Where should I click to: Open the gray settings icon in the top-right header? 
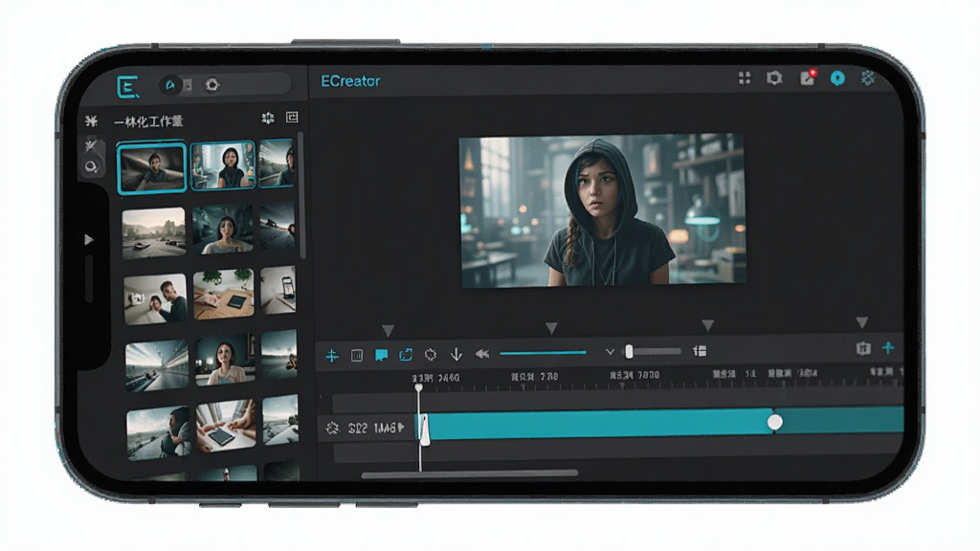pyautogui.click(x=774, y=78)
